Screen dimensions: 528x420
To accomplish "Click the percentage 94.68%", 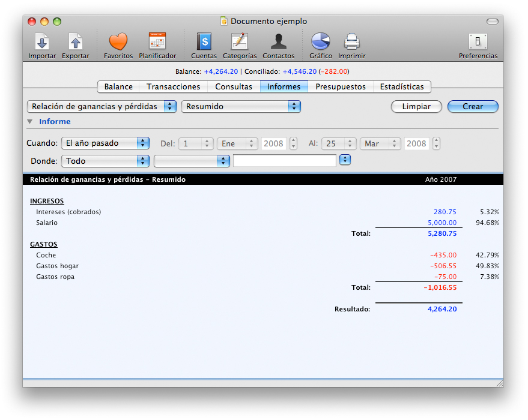I will pyautogui.click(x=487, y=223).
